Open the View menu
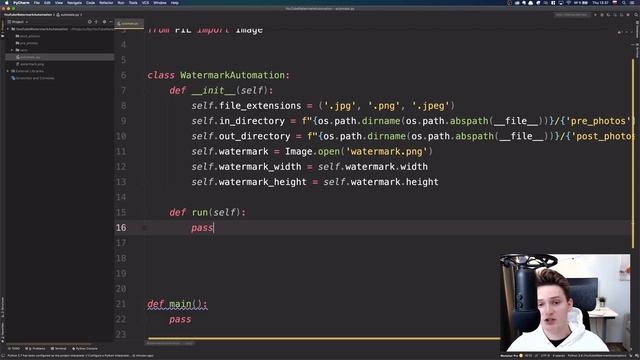 pyautogui.click(x=59, y=3)
